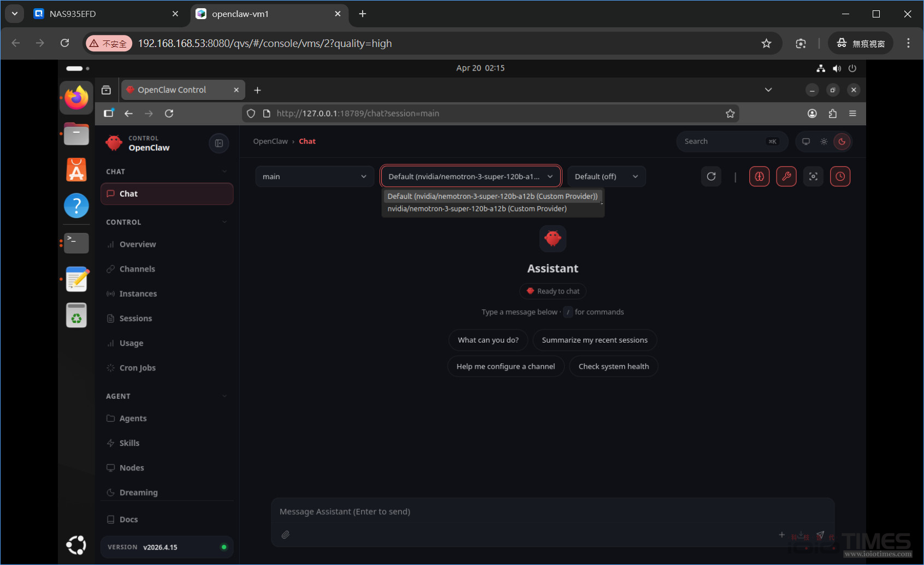This screenshot has width=924, height=565.
Task: Send the message with the paper plane icon
Action: (820, 534)
